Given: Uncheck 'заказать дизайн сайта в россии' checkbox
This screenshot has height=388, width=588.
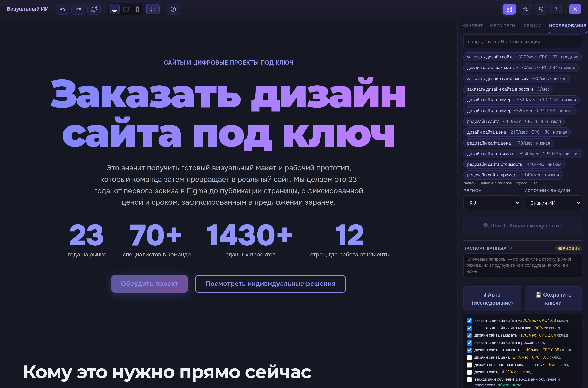Looking at the screenshot, I should [469, 343].
